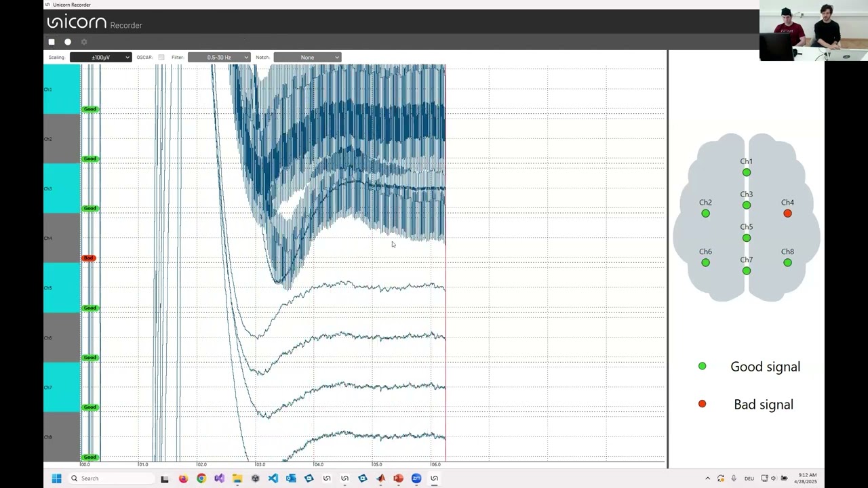This screenshot has width=868, height=488.
Task: Select the Ch3 channel label box
Action: coord(62,188)
